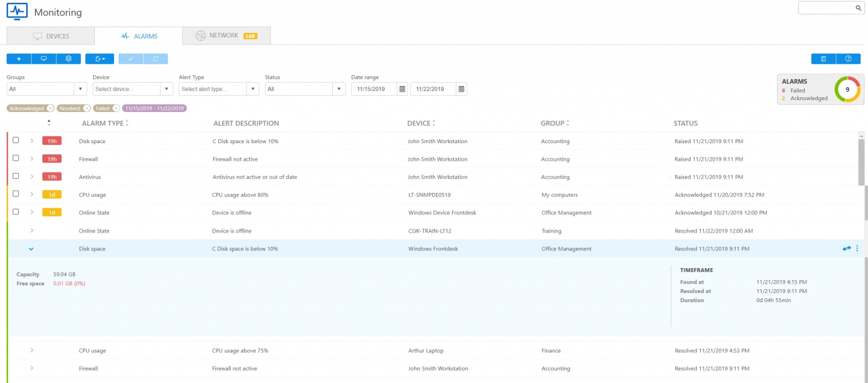Collapse the expanded Windows Frontdesk Disk space alarm
This screenshot has height=383, width=868.
(31, 248)
